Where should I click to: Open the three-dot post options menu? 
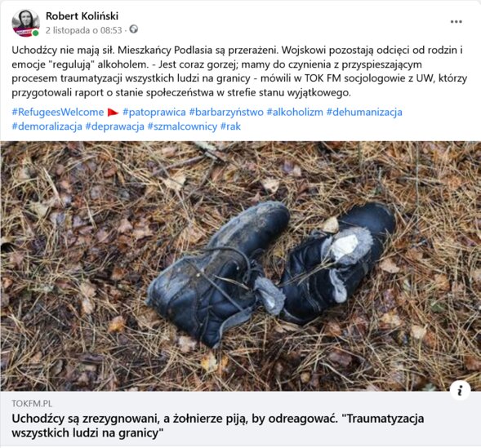pyautogui.click(x=456, y=22)
